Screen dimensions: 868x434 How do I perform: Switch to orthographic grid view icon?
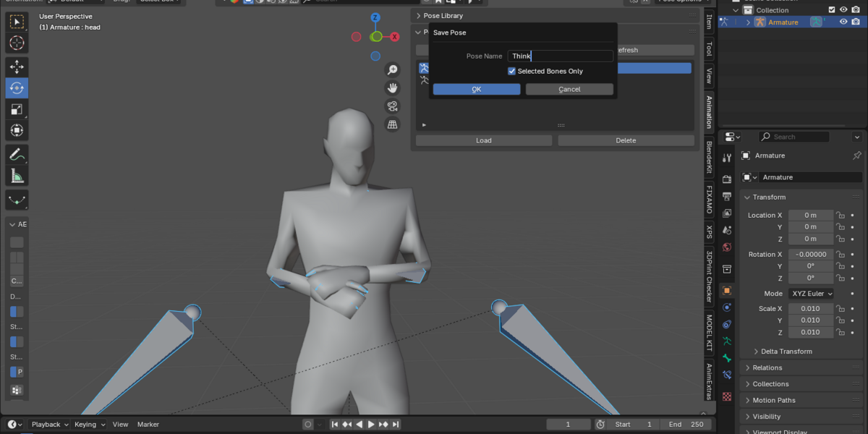pyautogui.click(x=393, y=124)
